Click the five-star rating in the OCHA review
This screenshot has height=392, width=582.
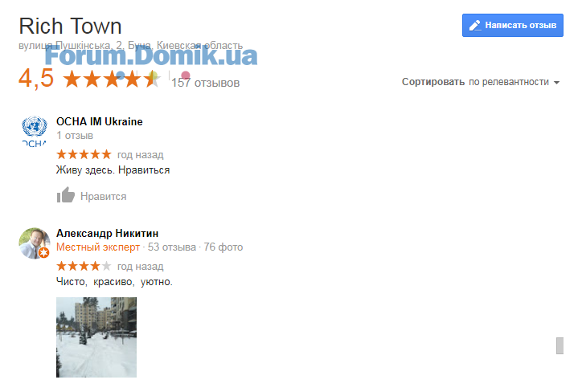(84, 154)
